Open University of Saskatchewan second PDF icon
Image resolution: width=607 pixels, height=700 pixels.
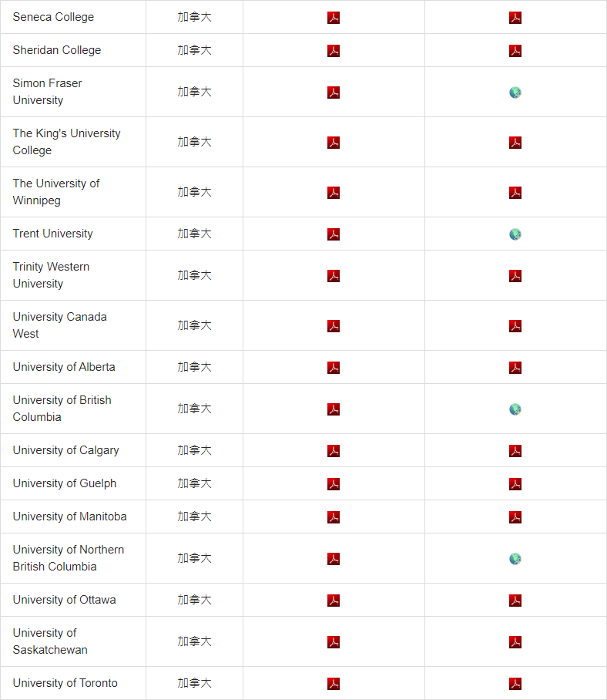click(515, 642)
